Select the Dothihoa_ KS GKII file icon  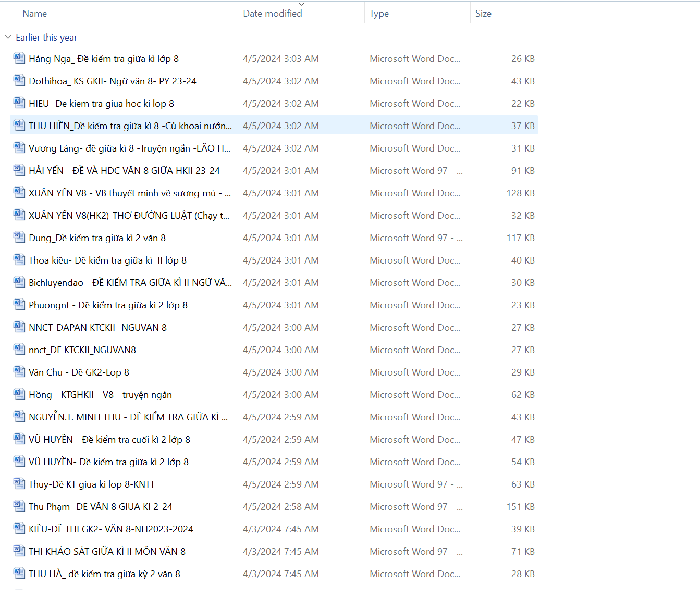point(19,80)
